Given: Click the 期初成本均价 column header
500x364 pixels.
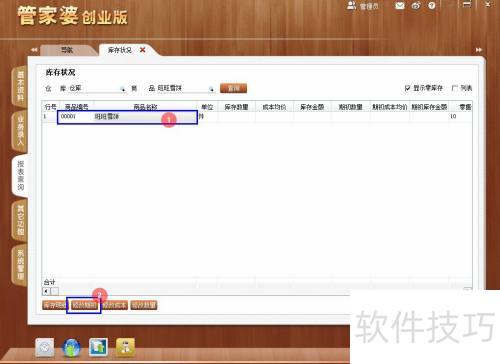Looking at the screenshot, I should point(389,107).
